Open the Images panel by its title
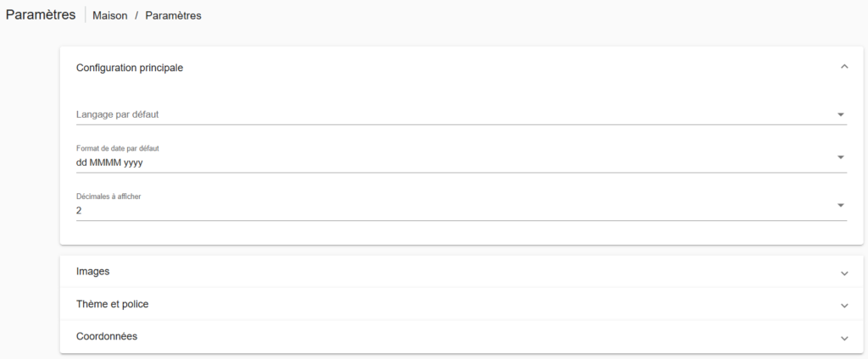This screenshot has height=359, width=868. pos(93,271)
